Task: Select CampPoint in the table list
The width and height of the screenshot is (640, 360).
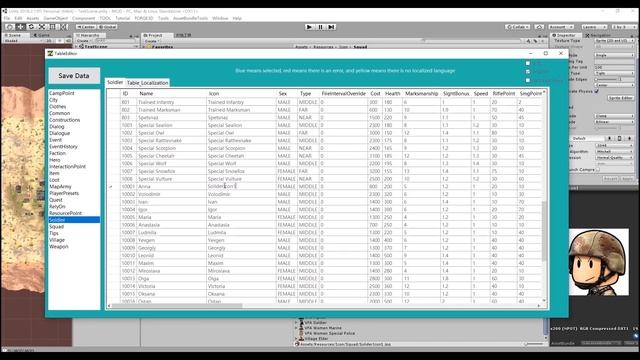Action: (x=74, y=93)
